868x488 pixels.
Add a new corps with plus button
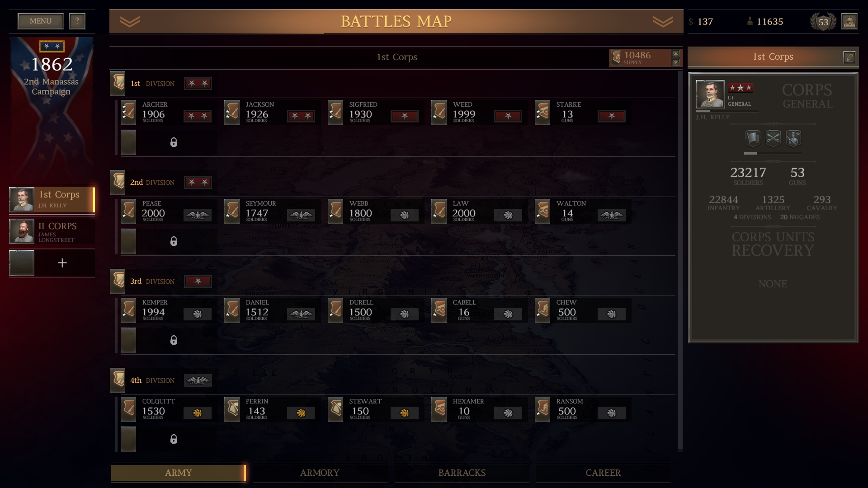(x=62, y=263)
